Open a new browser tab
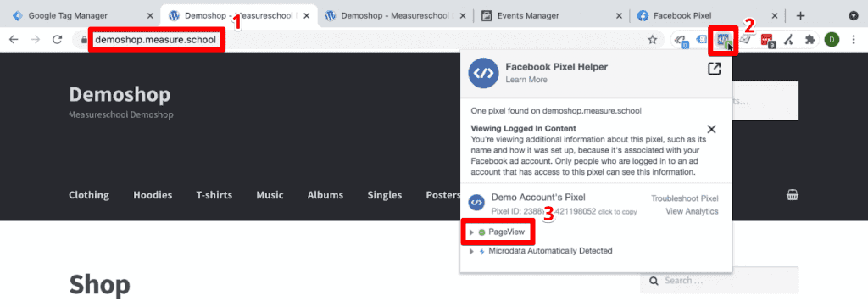 tap(800, 15)
